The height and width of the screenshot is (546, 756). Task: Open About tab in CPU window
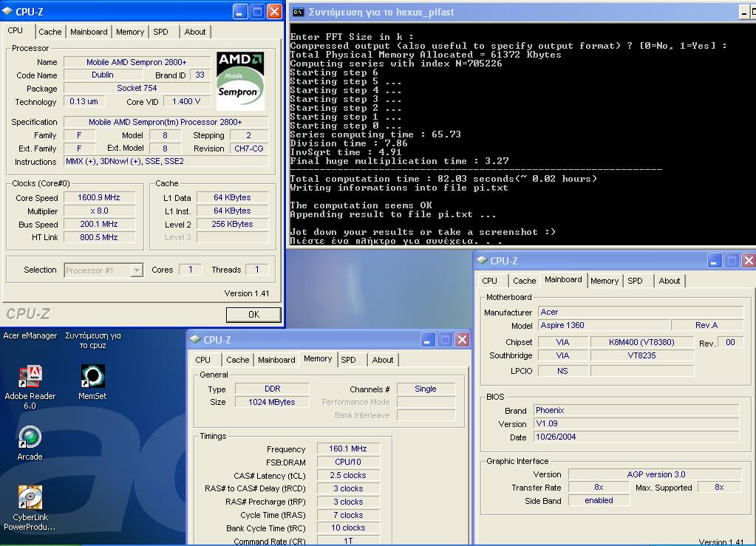(195, 32)
